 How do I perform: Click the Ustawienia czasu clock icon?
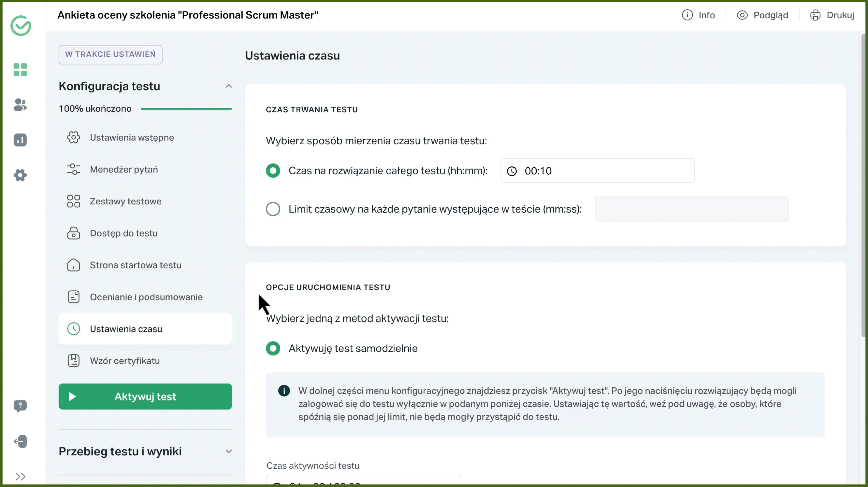point(74,329)
